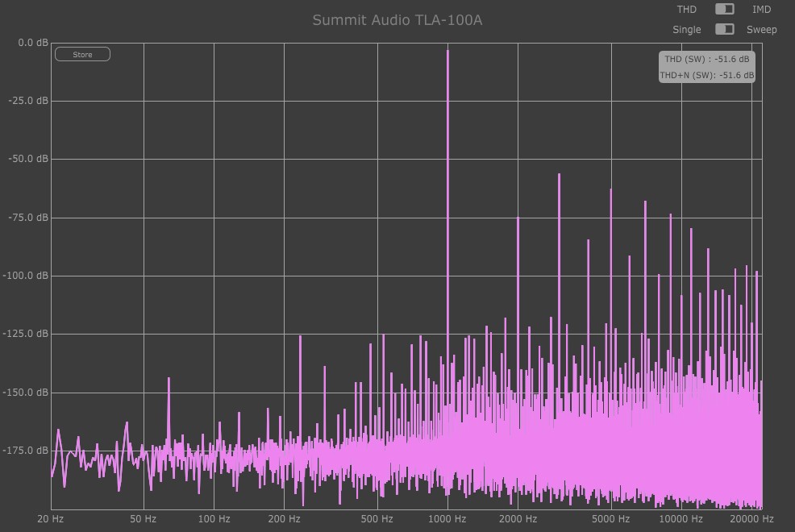The image size is (795, 532).
Task: Click the THD (SW): -51.6 dB readout
Action: tap(707, 59)
